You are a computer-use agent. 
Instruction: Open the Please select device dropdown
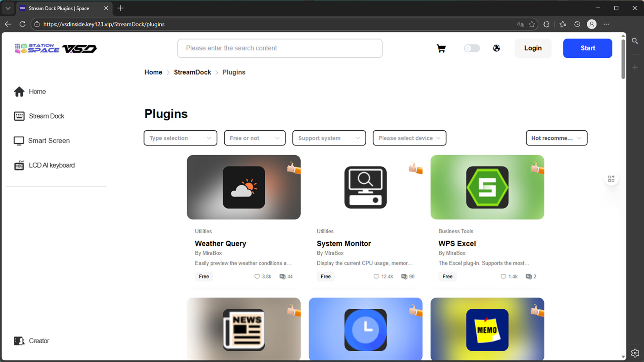pos(409,138)
